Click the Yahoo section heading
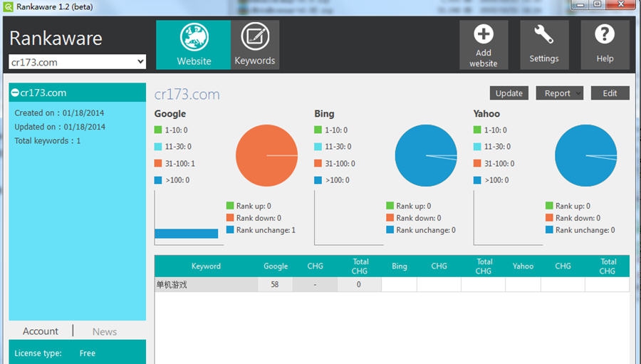 point(486,114)
